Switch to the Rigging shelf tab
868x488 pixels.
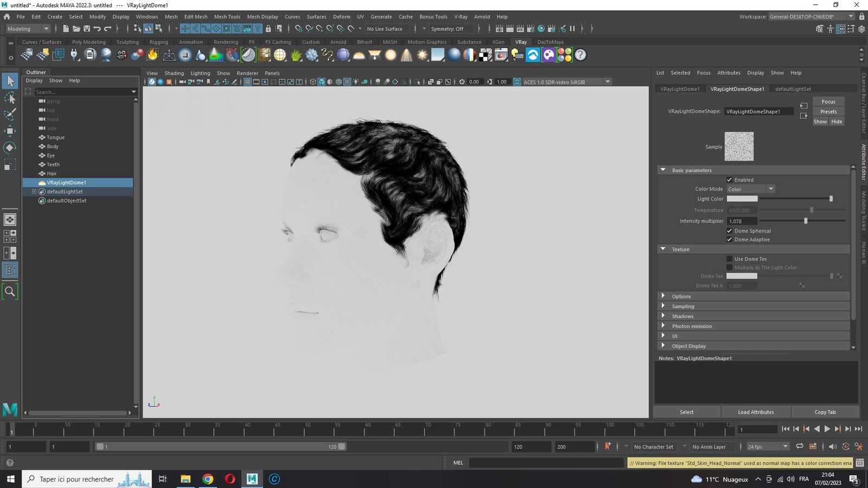tap(159, 42)
